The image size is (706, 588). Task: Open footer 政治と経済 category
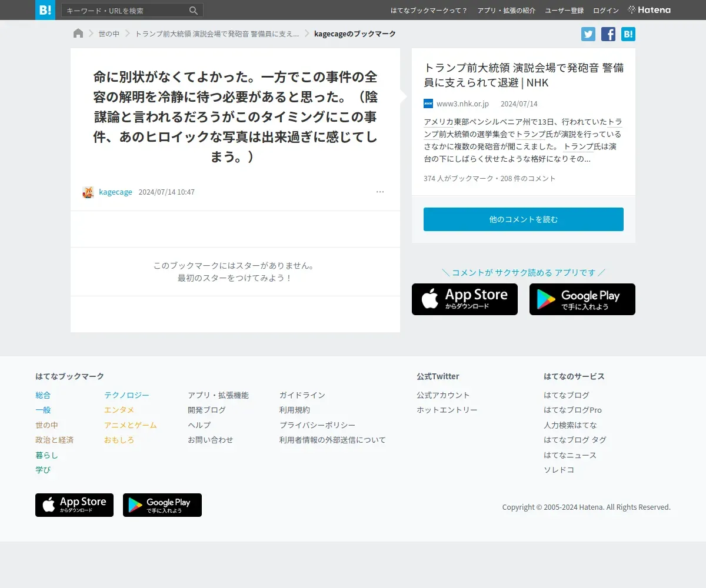tap(54, 440)
